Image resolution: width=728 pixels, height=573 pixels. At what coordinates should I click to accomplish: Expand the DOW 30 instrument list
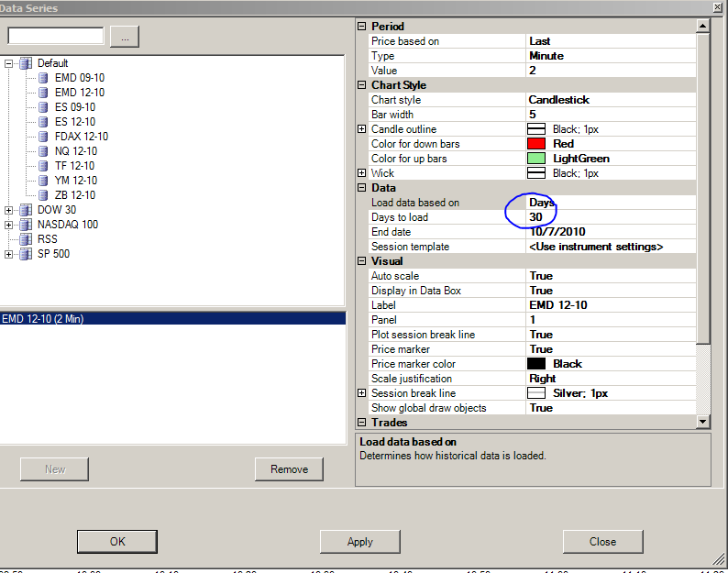click(x=8, y=210)
